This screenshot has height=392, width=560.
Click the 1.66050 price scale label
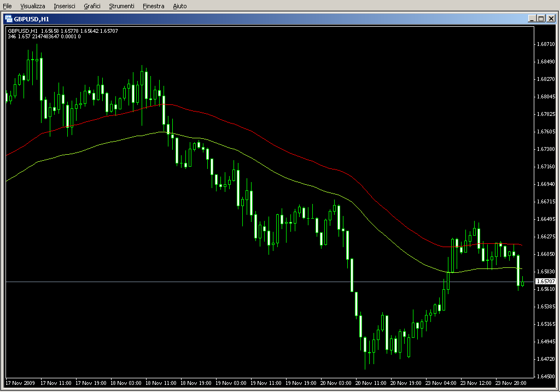click(546, 254)
